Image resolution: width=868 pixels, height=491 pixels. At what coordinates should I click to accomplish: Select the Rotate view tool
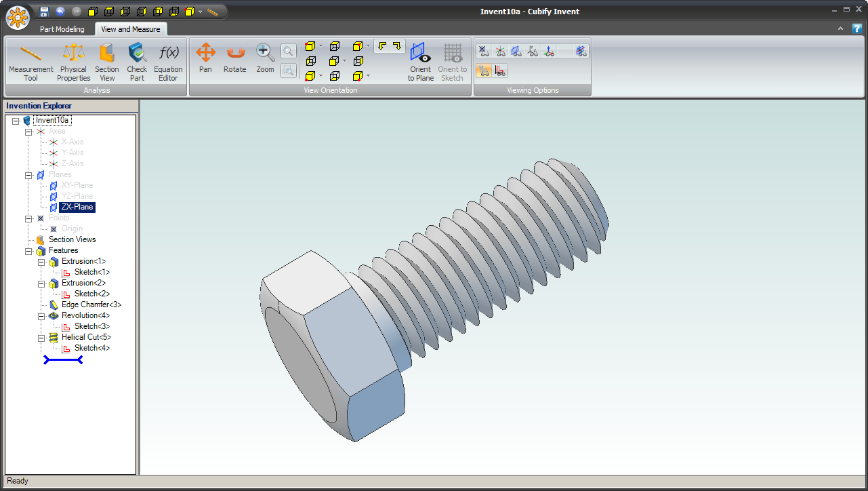pos(234,60)
